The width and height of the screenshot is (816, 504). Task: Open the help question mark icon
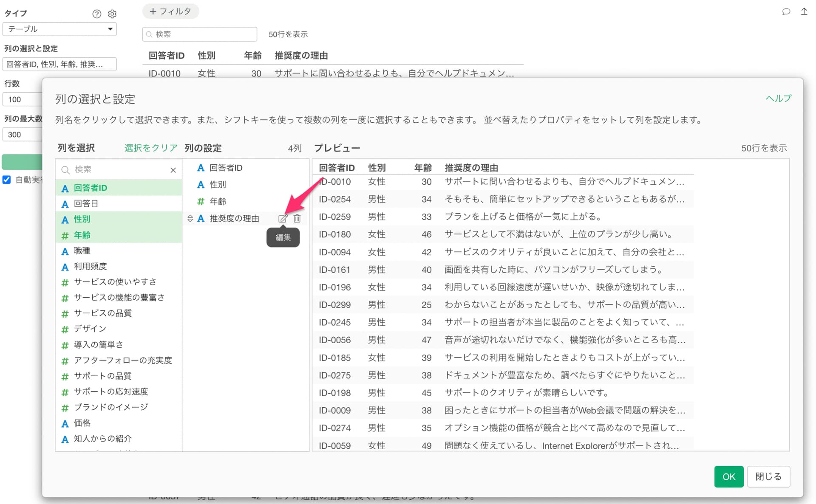(97, 14)
